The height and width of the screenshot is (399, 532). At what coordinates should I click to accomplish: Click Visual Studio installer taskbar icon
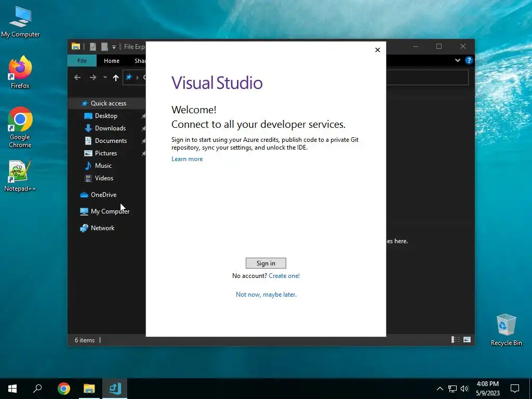tap(115, 389)
